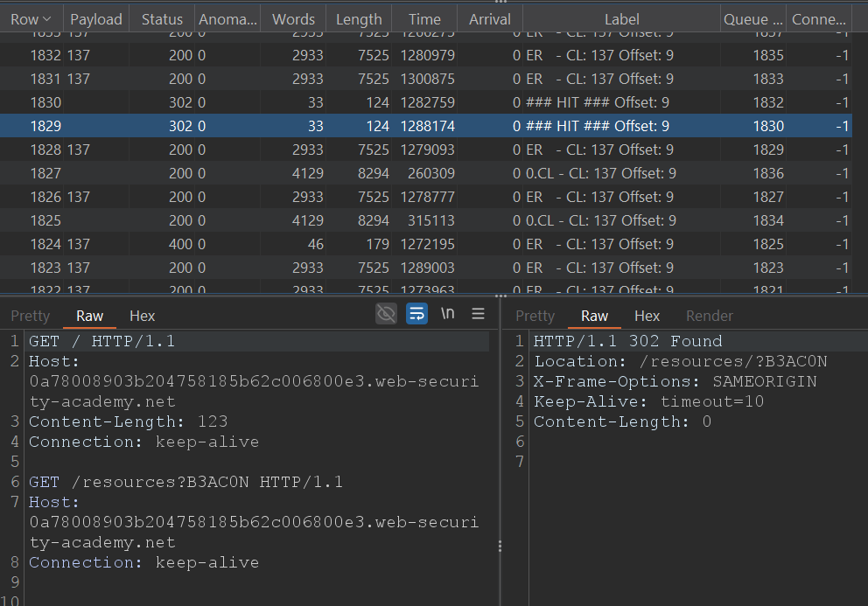Sort results by Status column header
The width and height of the screenshot is (868, 606).
(x=162, y=19)
